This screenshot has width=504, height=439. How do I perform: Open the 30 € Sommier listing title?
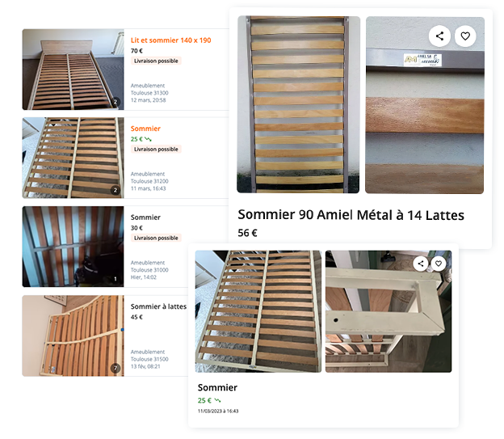145,217
